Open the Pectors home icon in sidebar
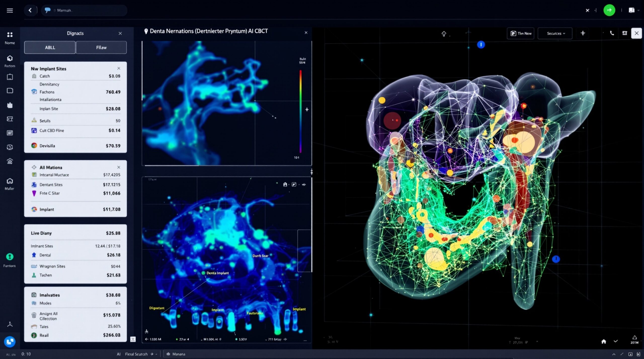Viewport: 644px width, 359px height. [x=10, y=58]
